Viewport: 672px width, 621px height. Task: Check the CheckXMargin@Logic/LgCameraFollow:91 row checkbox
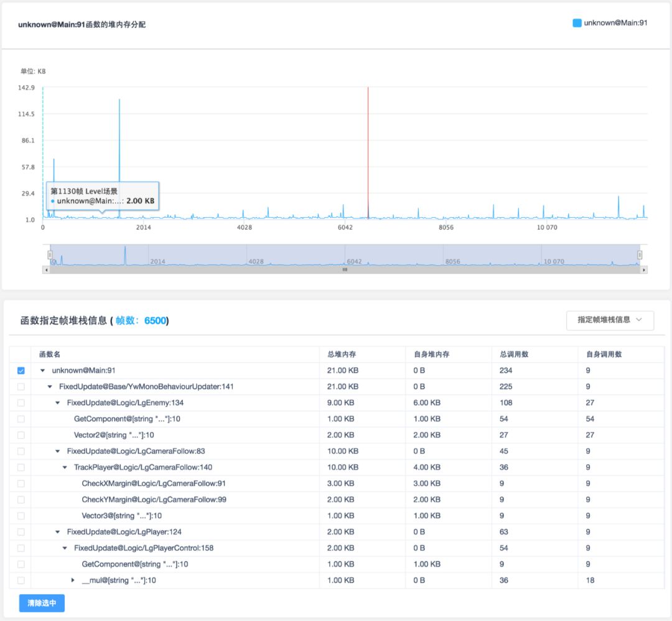pos(21,484)
